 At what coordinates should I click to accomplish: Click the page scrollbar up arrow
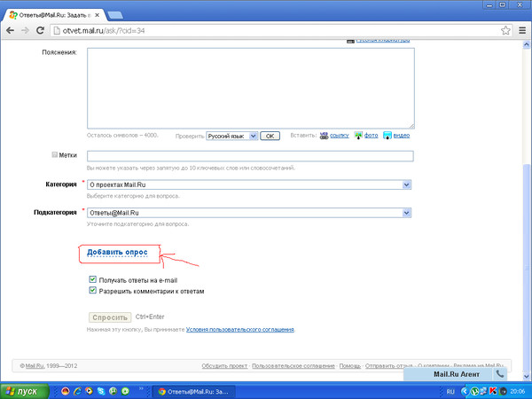(x=526, y=45)
